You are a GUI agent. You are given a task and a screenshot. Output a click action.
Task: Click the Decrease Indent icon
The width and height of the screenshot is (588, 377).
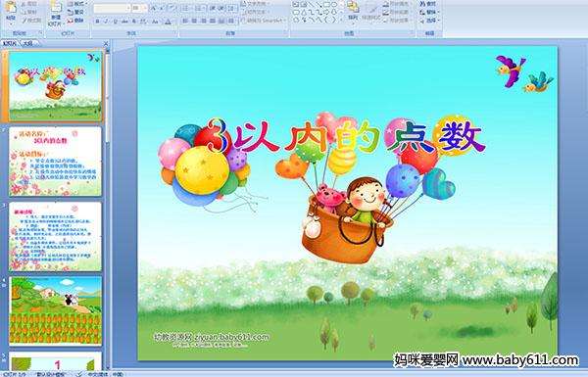213,8
